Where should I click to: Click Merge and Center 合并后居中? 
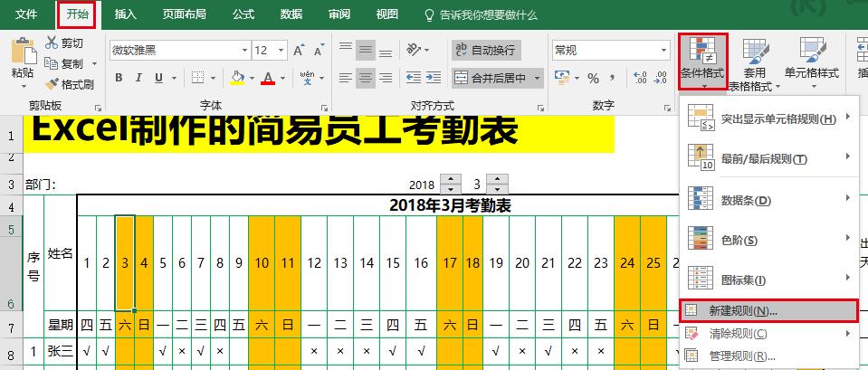click(x=491, y=79)
